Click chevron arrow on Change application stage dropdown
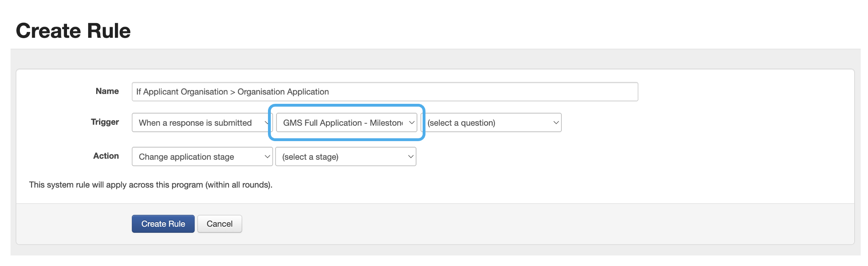Screen dimensions: 868x266 pos(267,157)
